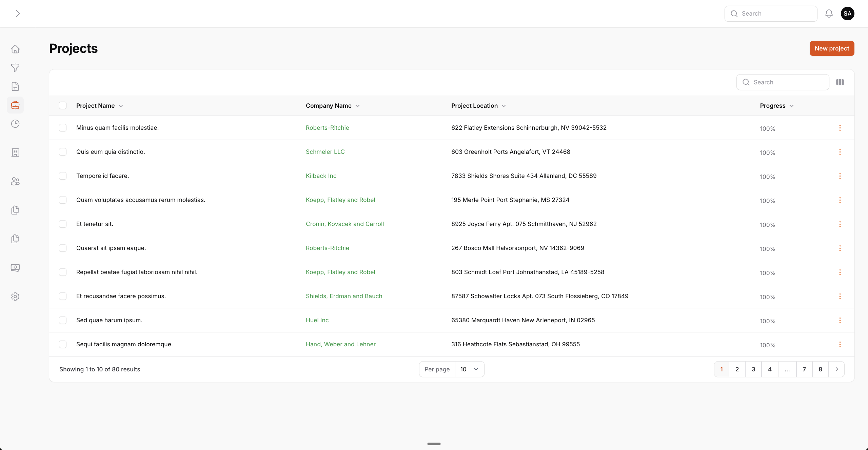Click the New project button
Viewport: 868px width, 450px height.
pyautogui.click(x=832, y=48)
